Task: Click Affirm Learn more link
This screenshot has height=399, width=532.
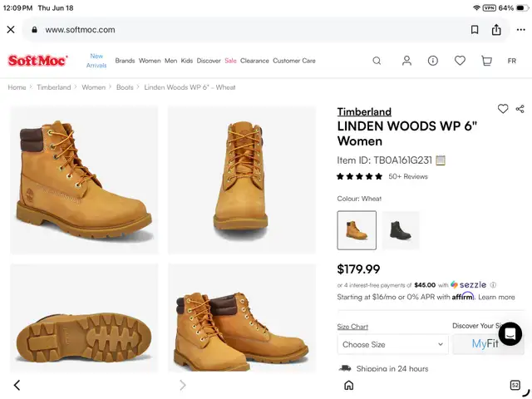Action: coord(496,298)
